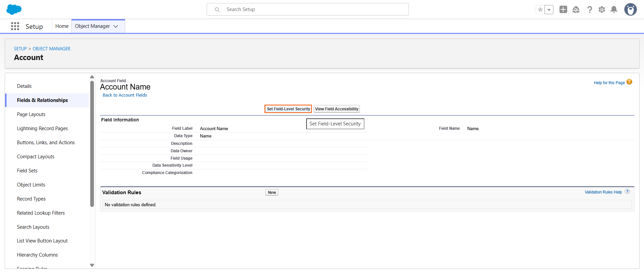Screen dimensions: 644x273
Task: Open Page Layouts in sidebar
Action: [47, 114]
